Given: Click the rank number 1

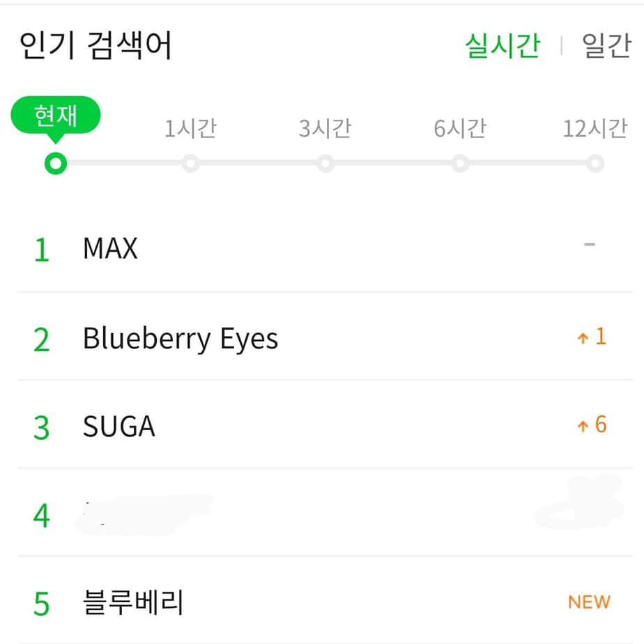Looking at the screenshot, I should pos(41,250).
